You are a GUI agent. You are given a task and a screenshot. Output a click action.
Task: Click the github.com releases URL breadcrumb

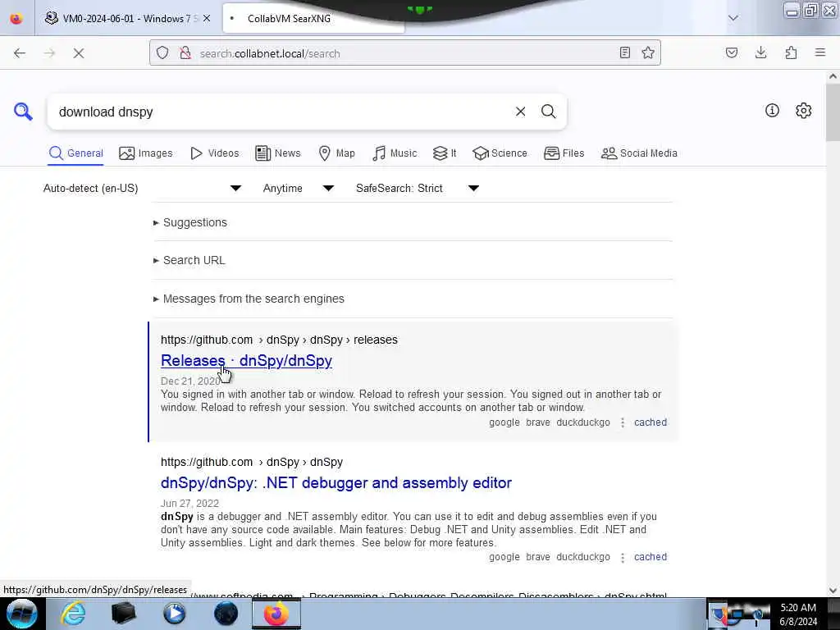click(x=279, y=340)
